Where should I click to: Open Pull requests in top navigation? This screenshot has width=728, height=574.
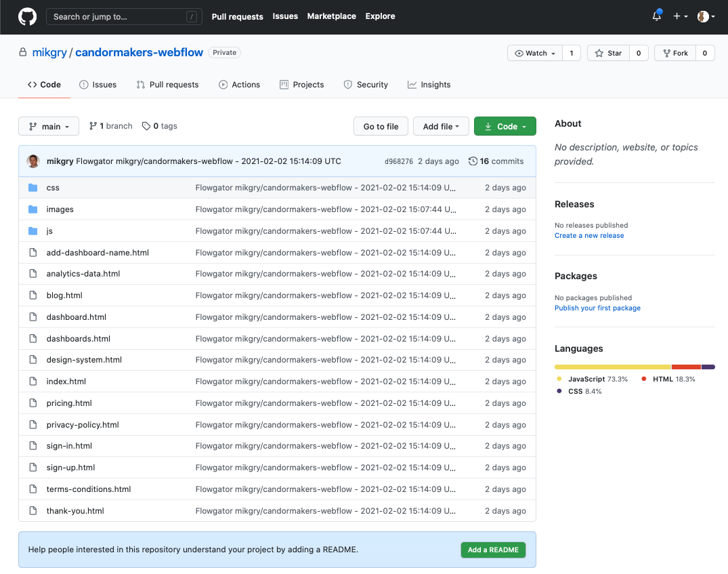(x=237, y=17)
